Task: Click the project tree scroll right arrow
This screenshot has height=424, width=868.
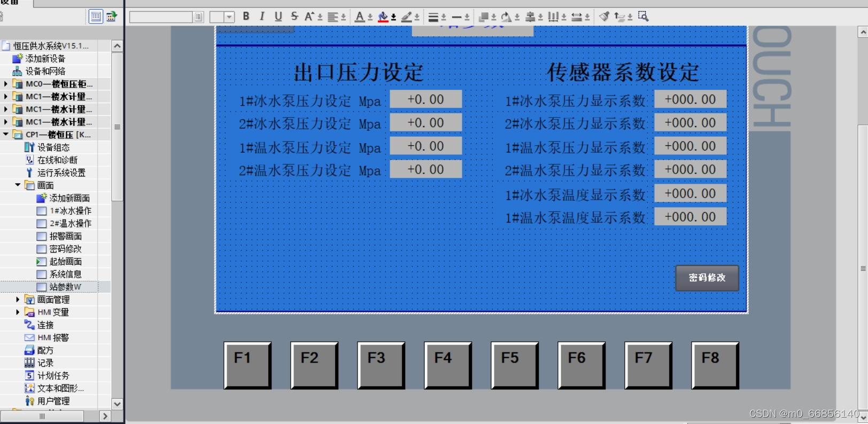Action: click(105, 416)
